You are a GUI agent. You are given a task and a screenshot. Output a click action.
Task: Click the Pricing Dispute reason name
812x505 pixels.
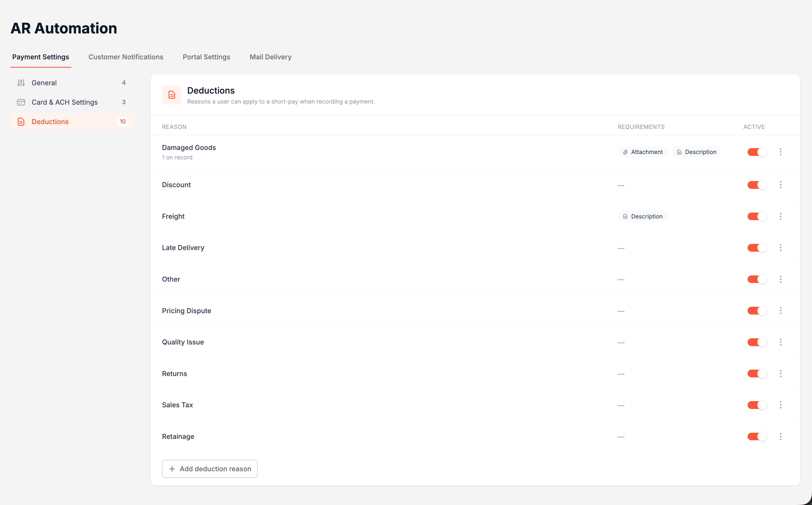pyautogui.click(x=187, y=310)
